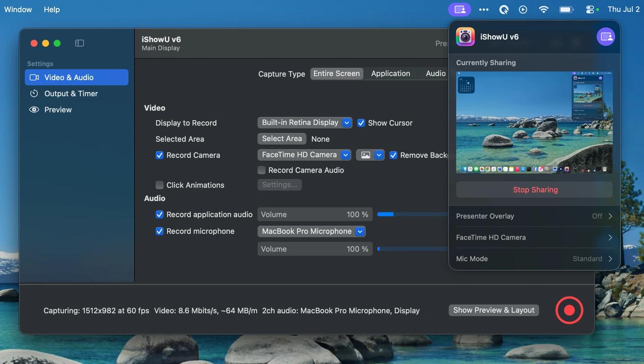Click the purple screen share button in popup
The width and height of the screenshot is (644, 364).
coord(606,36)
